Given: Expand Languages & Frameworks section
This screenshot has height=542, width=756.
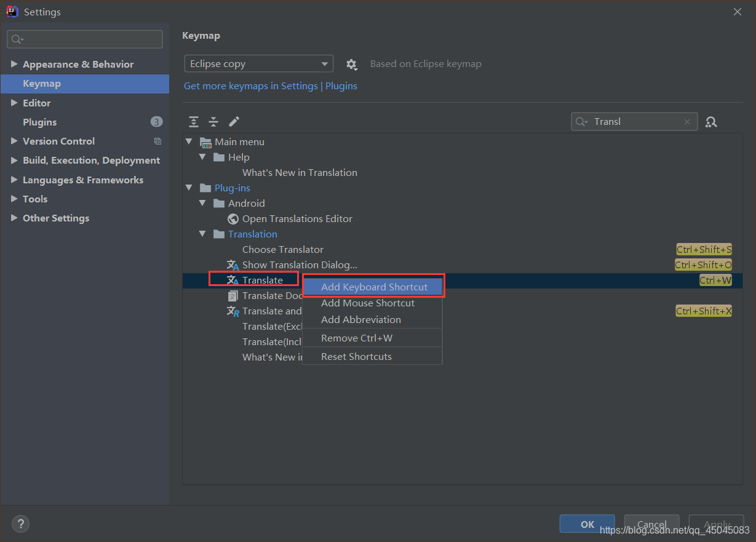Looking at the screenshot, I should pos(14,180).
